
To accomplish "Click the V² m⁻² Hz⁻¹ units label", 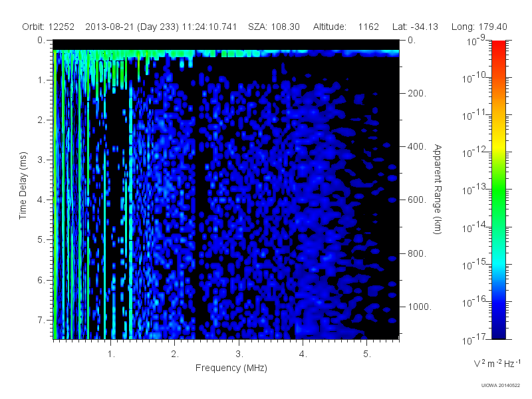I will (497, 363).
